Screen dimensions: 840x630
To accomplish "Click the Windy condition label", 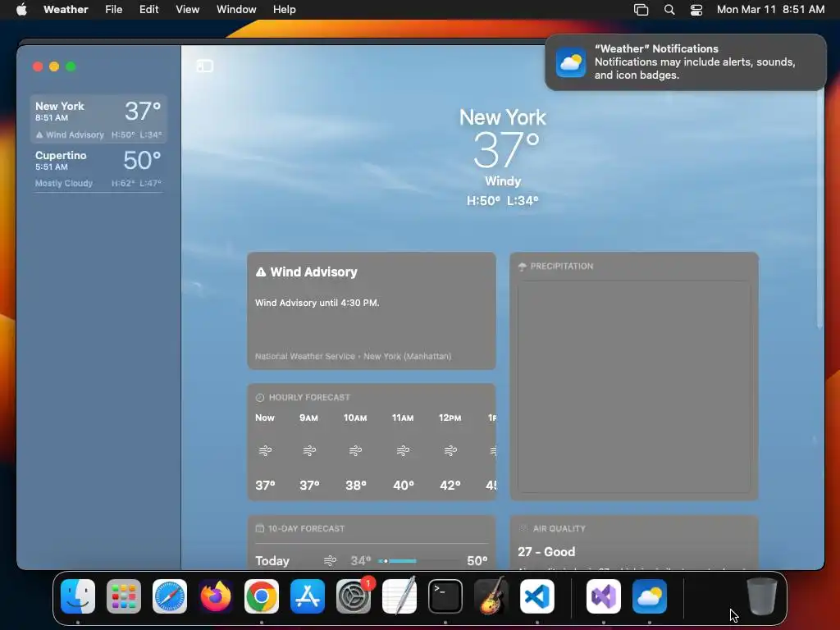I will tap(503, 181).
